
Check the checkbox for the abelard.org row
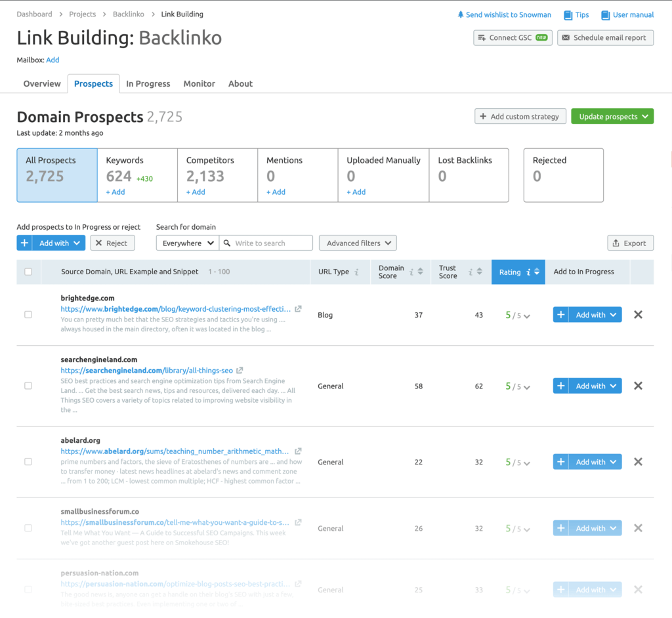click(28, 461)
